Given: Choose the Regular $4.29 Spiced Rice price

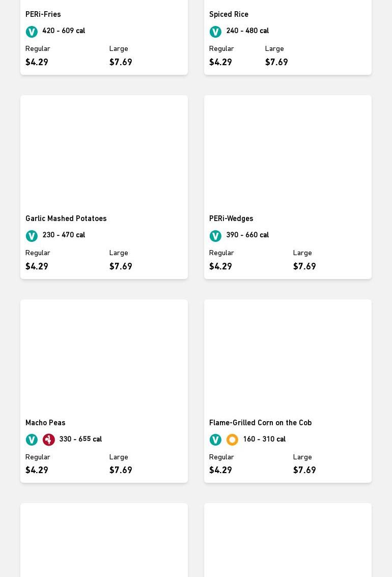Looking at the screenshot, I should (x=220, y=62).
